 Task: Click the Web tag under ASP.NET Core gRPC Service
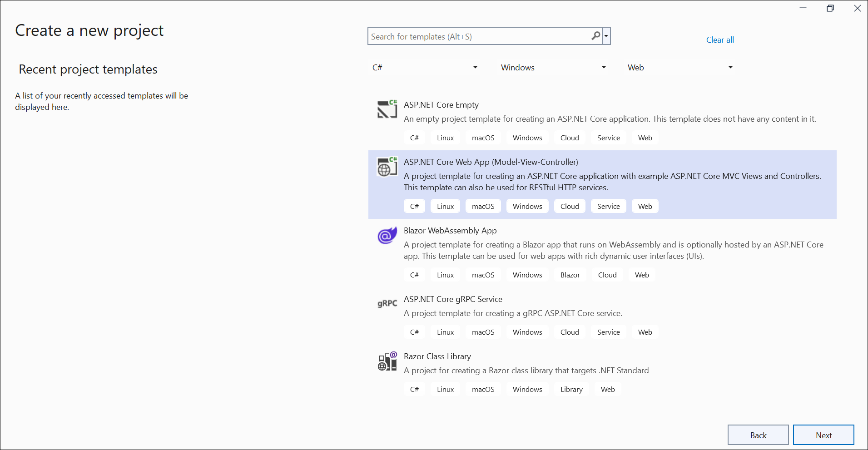tap(645, 332)
